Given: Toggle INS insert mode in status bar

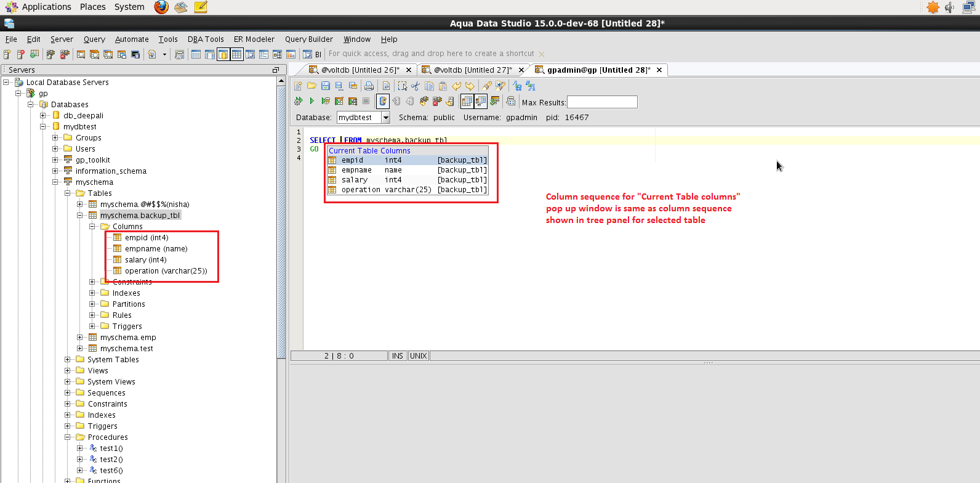Looking at the screenshot, I should click(x=398, y=356).
